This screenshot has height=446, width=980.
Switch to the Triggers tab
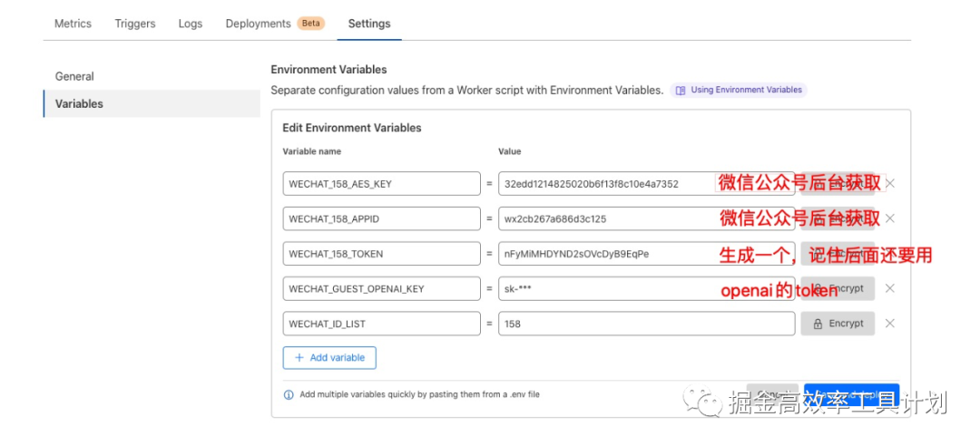coord(135,24)
